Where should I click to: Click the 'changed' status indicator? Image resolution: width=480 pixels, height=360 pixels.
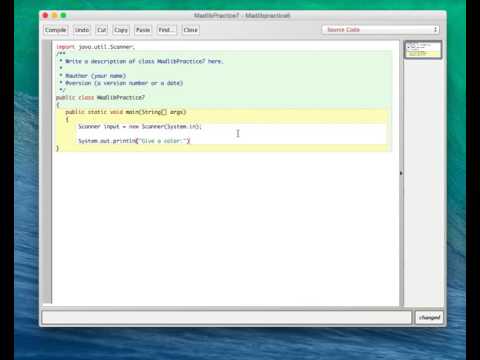(429, 317)
